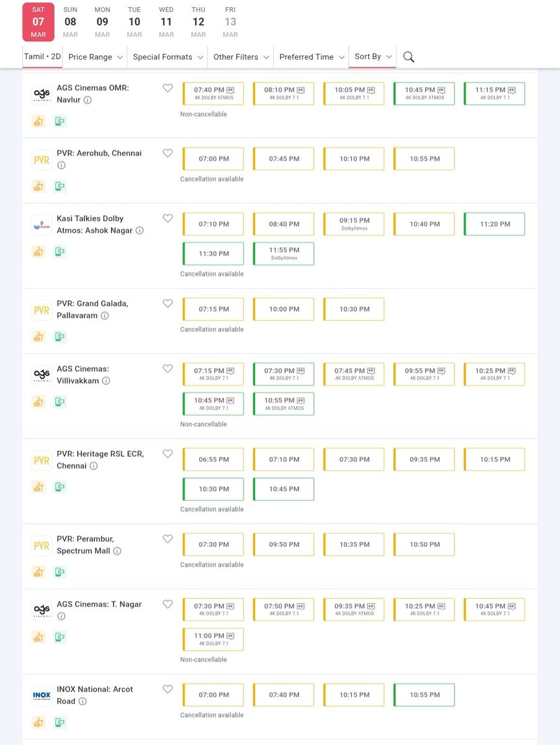Click food icon under PVR Heritage RSL
Screen dimensions: 560x745
coord(39,487)
